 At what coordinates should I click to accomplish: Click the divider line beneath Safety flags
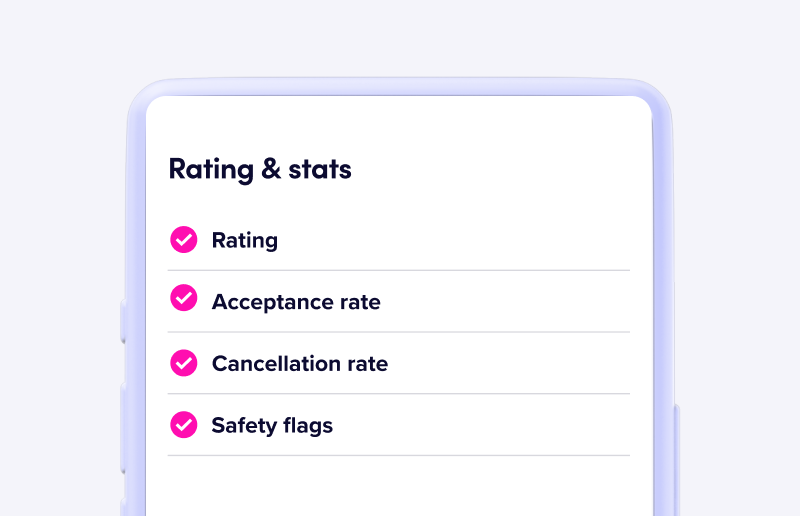click(399, 455)
